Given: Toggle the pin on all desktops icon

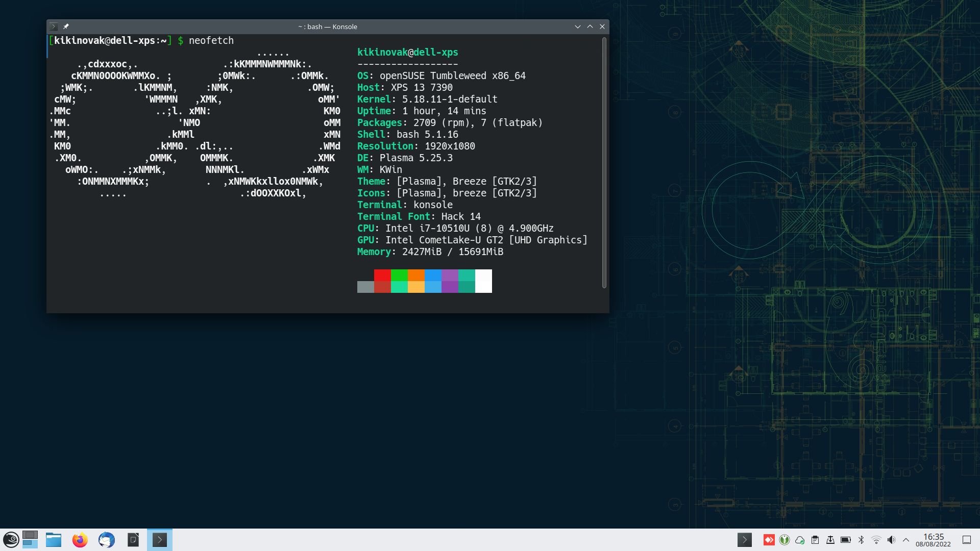Looking at the screenshot, I should (x=66, y=27).
